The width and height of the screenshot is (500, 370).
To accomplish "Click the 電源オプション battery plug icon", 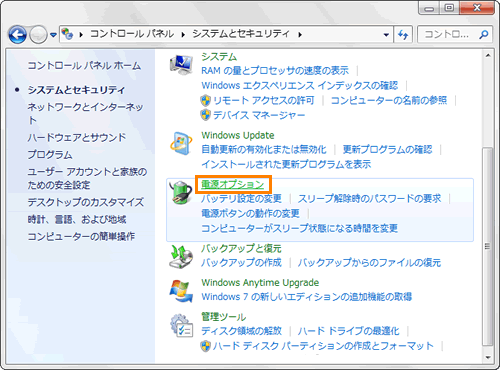I will 181,192.
